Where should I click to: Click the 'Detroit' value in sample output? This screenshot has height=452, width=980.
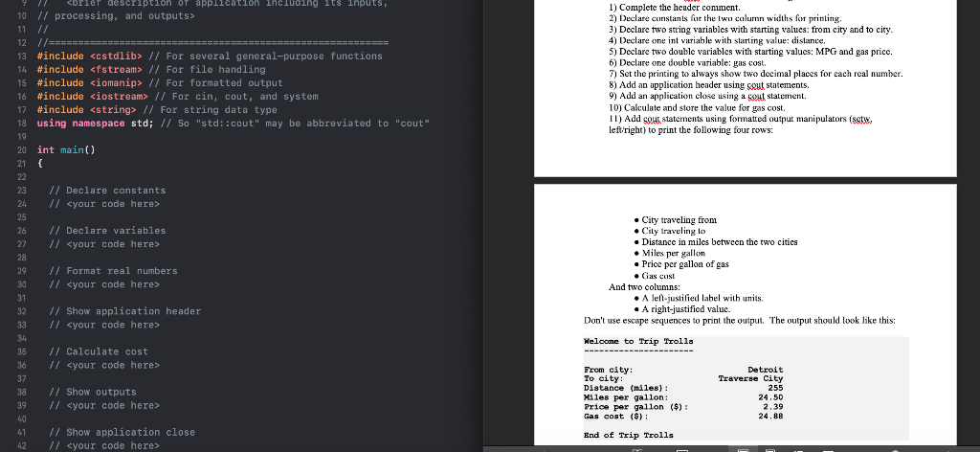(765, 370)
